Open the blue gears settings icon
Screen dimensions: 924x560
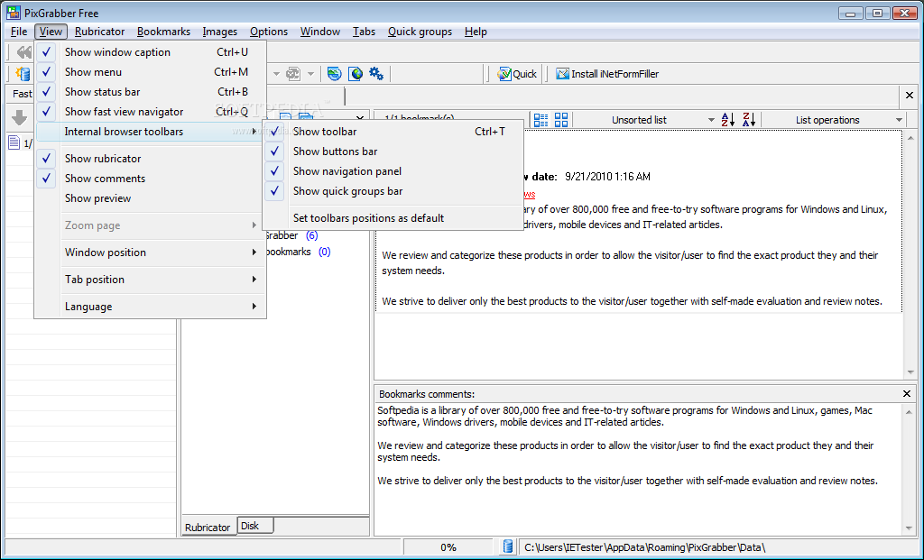(376, 74)
